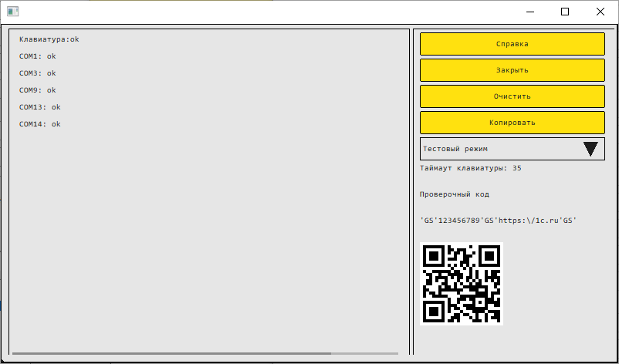This screenshot has height=364, width=619.
Task: Close the window with X button
Action: [600, 12]
